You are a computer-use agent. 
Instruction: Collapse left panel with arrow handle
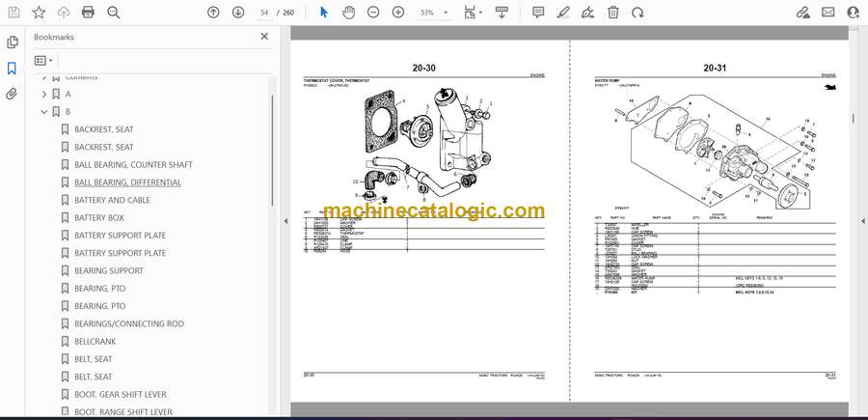[285, 221]
